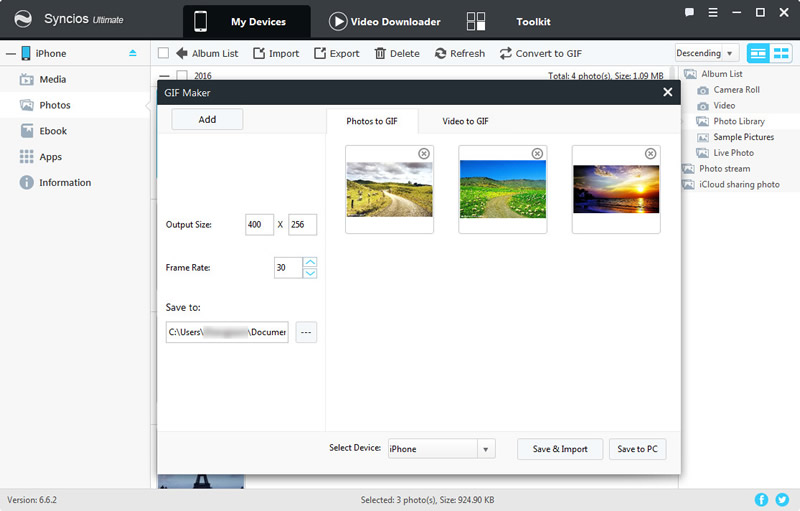This screenshot has width=800, height=511.
Task: Select Photo Library album
Action: tap(731, 121)
